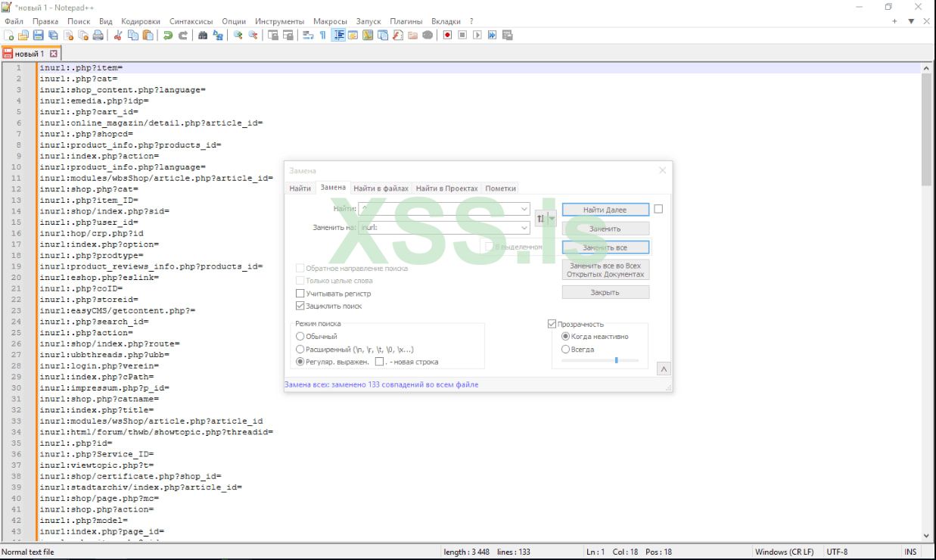Image resolution: width=936 pixels, height=560 pixels.
Task: Select "Регуляр. выражен." search mode
Action: (300, 362)
